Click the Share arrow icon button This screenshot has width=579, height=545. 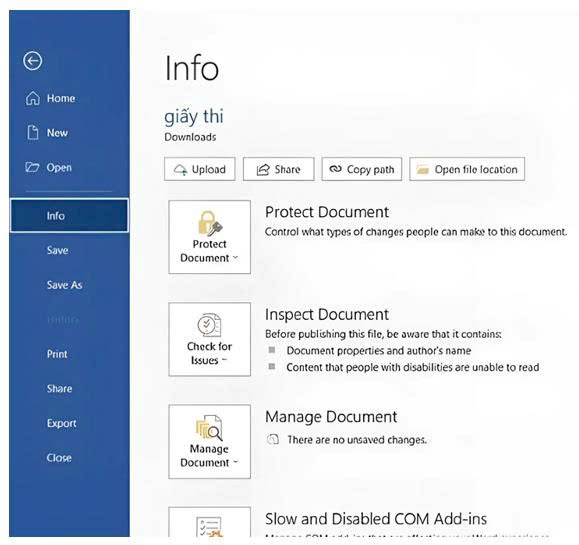click(263, 169)
